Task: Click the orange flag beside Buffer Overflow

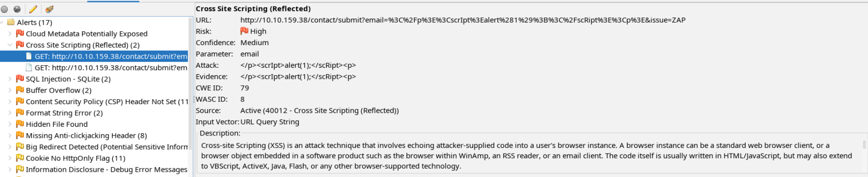Action: [20, 90]
